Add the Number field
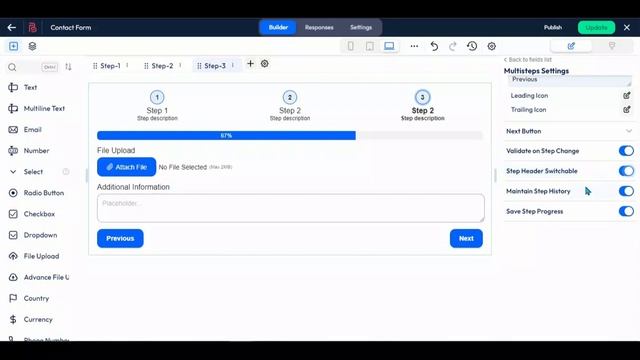This screenshot has width=640, height=360. point(36,151)
